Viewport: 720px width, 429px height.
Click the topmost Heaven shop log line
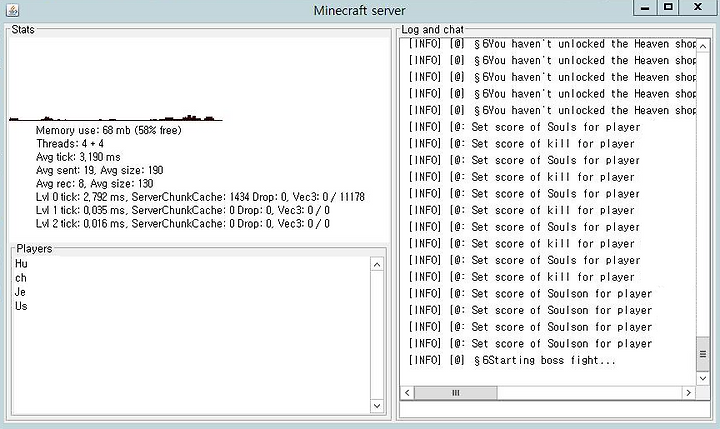pos(552,44)
